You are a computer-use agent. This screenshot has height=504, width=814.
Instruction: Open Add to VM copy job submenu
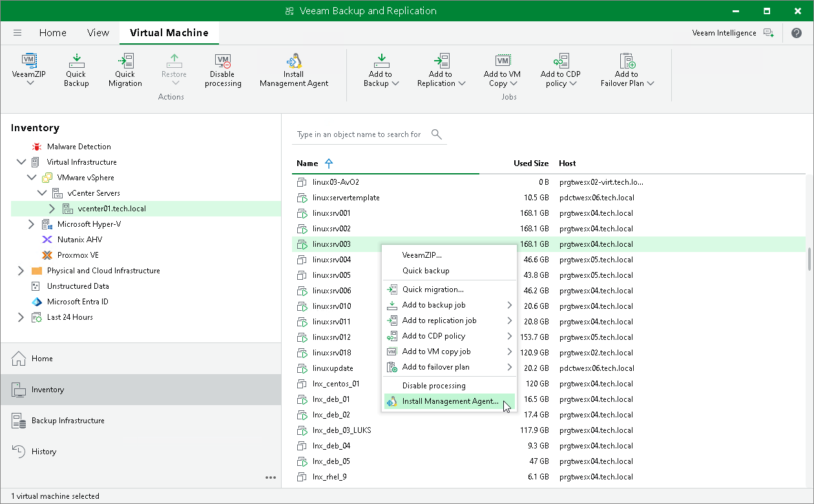[450, 352]
